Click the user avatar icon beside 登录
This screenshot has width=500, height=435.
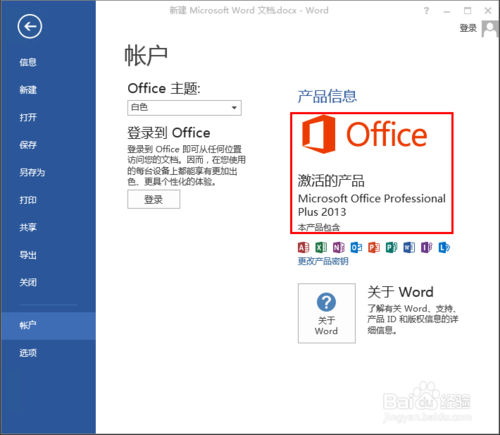490,29
